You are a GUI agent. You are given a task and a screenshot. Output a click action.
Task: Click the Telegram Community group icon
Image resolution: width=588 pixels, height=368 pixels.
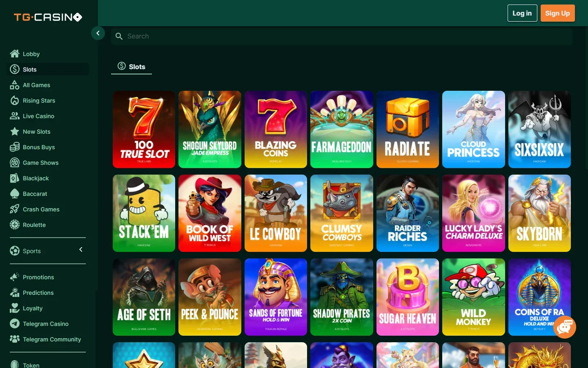(15, 339)
